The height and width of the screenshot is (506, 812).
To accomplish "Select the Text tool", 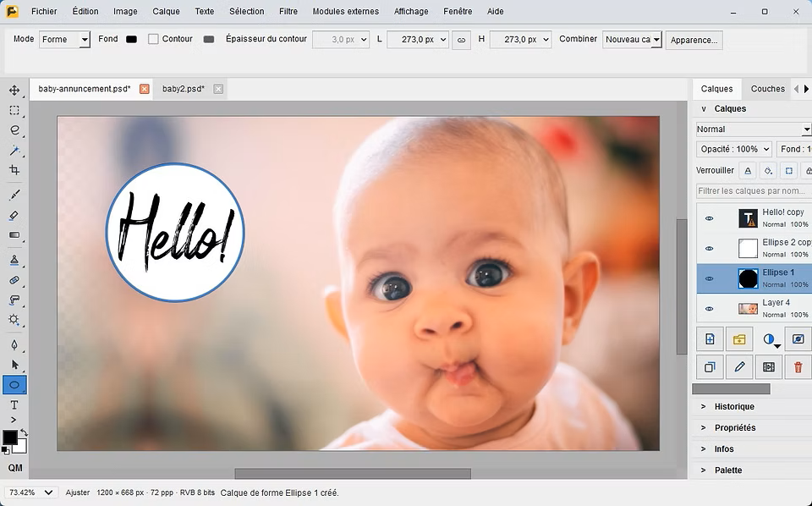I will pyautogui.click(x=14, y=405).
